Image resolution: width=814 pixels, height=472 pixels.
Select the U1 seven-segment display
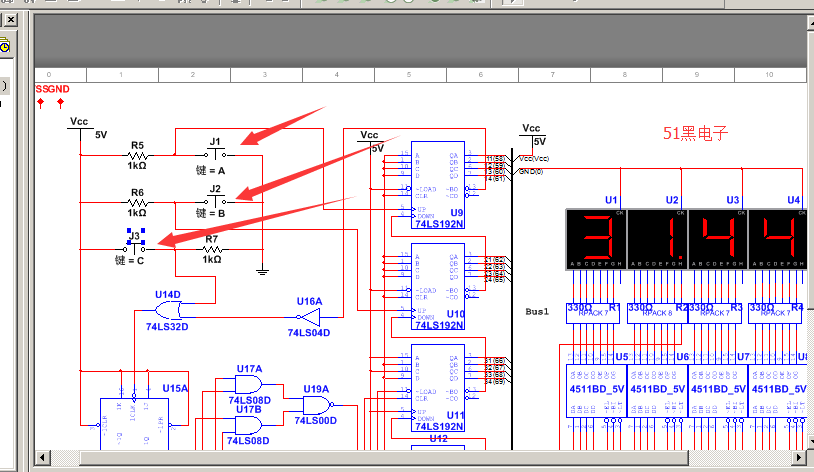pyautogui.click(x=596, y=239)
